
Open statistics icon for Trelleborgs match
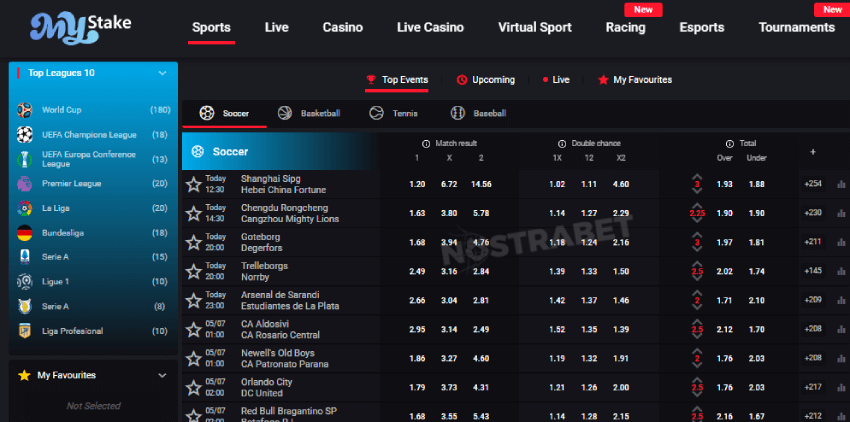coord(841,271)
